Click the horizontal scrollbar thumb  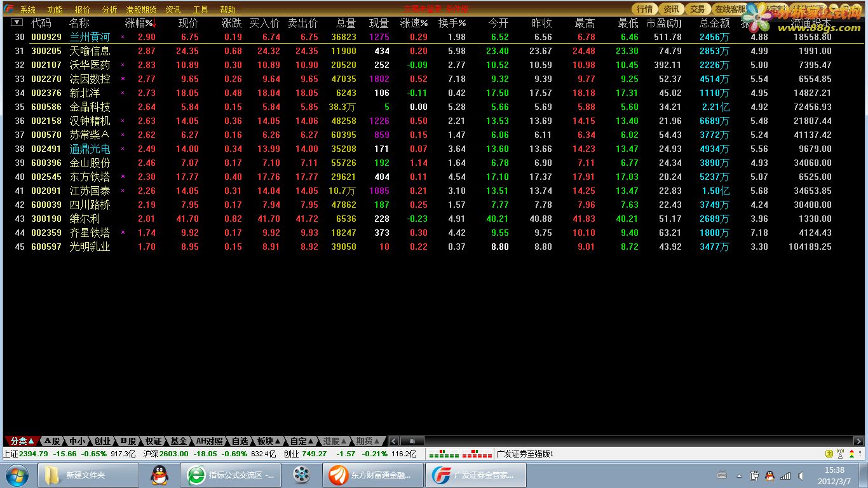tap(412, 441)
